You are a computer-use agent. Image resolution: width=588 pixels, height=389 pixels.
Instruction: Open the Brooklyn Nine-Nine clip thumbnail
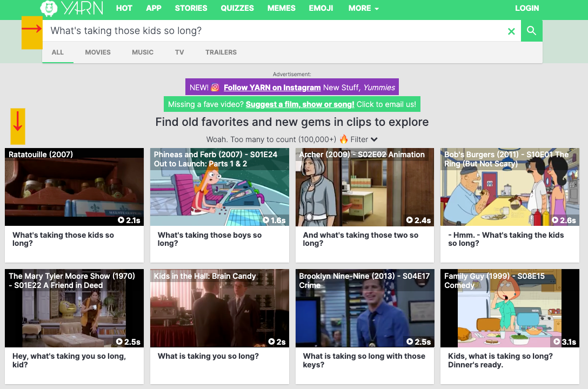(364, 308)
